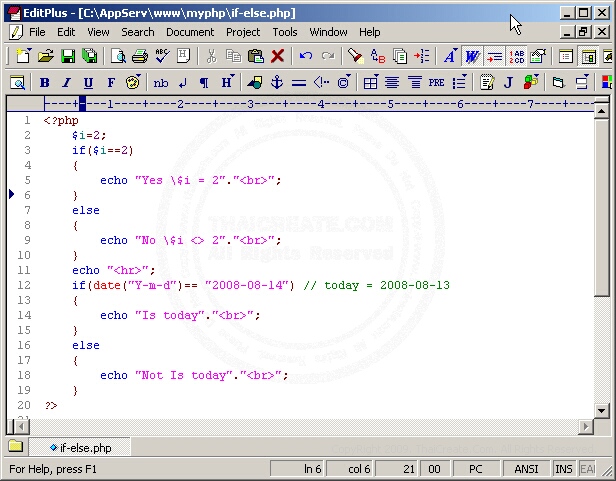Insert Comment tag icon
616x481 pixels.
pyautogui.click(x=321, y=83)
